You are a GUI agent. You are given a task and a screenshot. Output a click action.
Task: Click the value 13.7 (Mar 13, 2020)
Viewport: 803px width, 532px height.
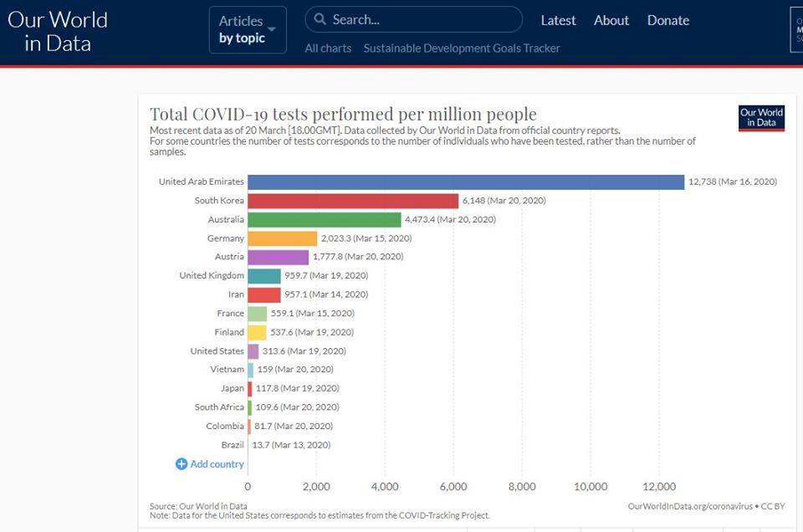coord(291,445)
